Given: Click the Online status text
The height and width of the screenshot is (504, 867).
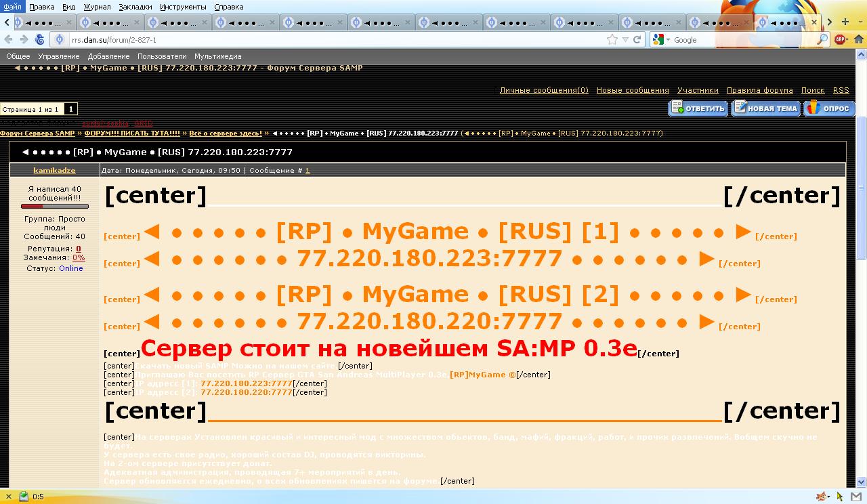Looking at the screenshot, I should click(x=70, y=269).
